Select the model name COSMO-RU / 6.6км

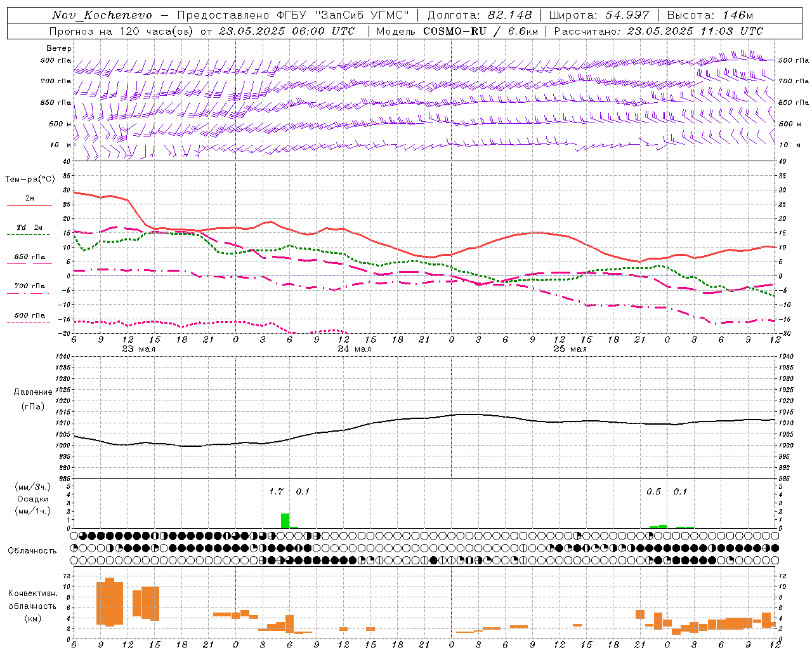click(x=480, y=31)
